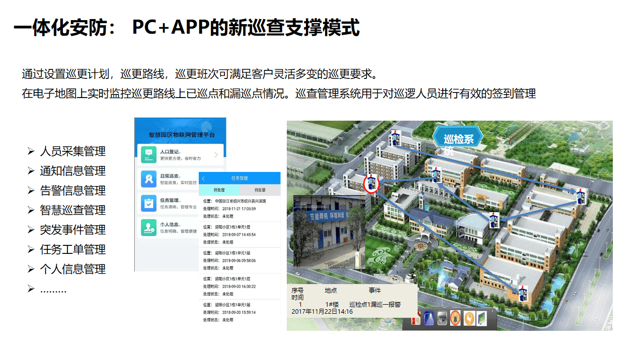Viewport: 644px width, 362px height.
Task: Select the 个人信息管理 bullet item
Action: click(73, 269)
